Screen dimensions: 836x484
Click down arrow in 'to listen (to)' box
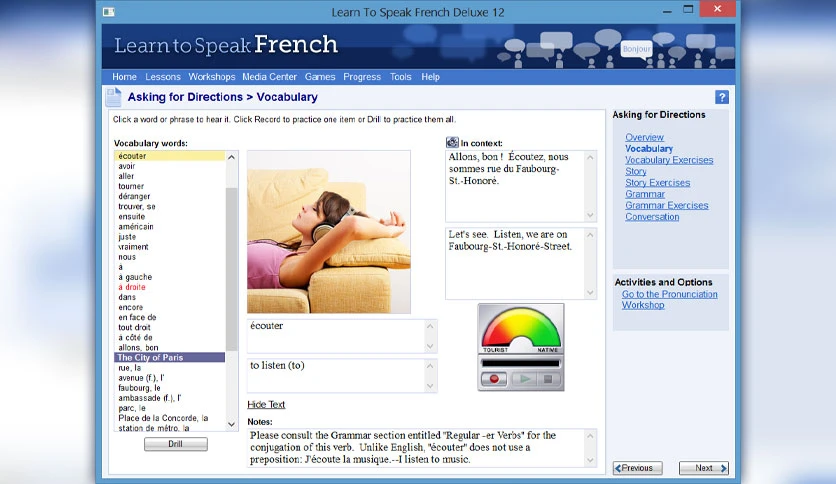click(430, 386)
